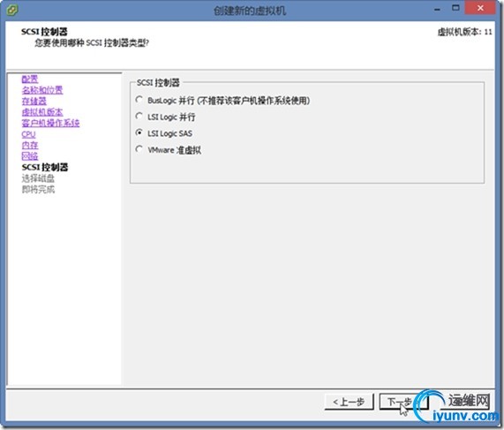Image resolution: width=504 pixels, height=430 pixels.
Task: Click the 下一步 next button
Action: tap(403, 402)
